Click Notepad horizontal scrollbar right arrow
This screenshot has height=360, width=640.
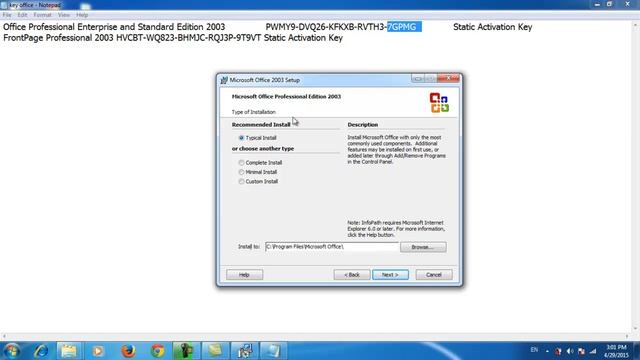coord(627,336)
